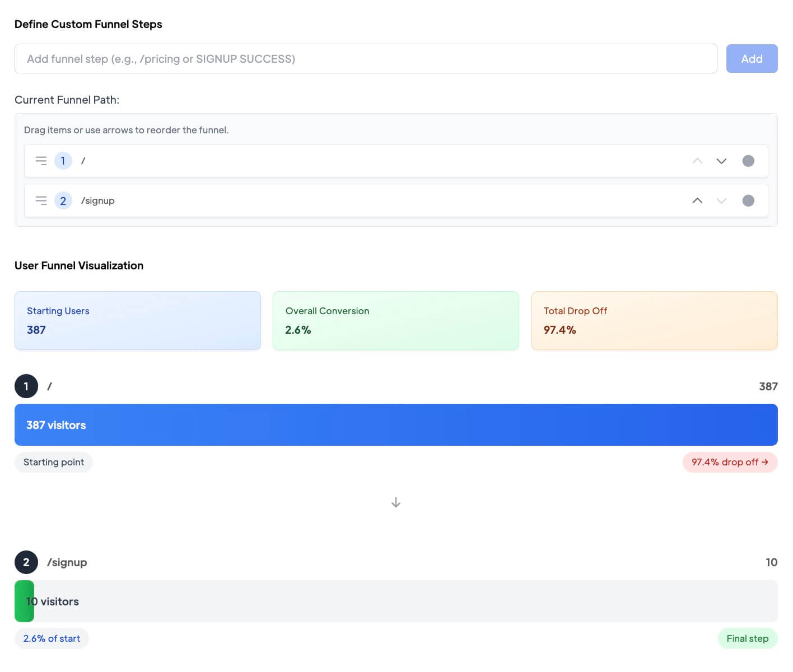Move step / down with the arrow
This screenshot has height=672, width=793.
721,161
